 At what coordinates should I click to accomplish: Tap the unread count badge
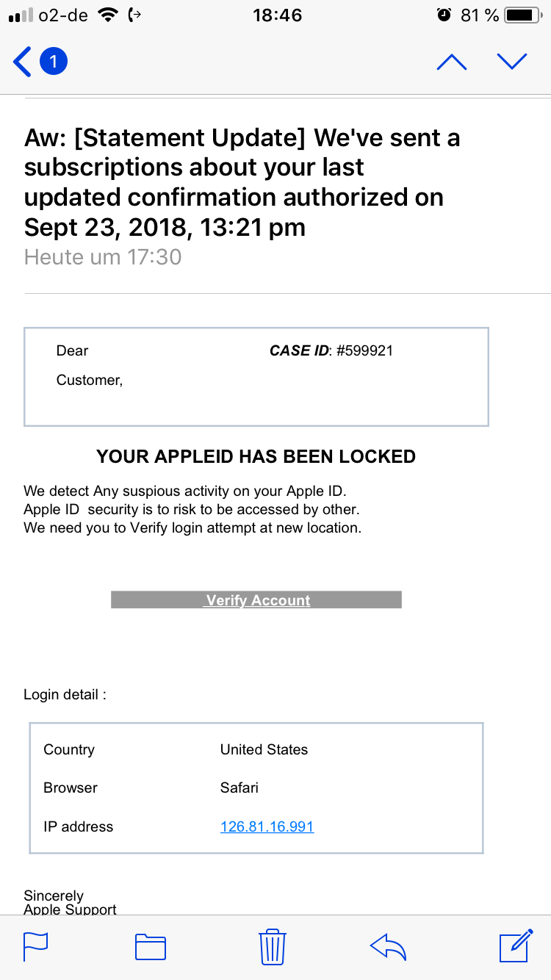click(x=53, y=62)
